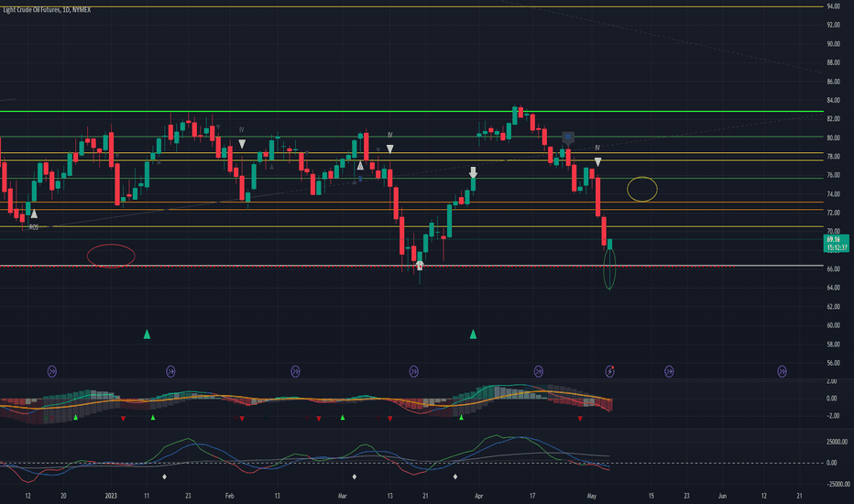Click the Jun date axis label
The image size is (854, 504).
722,496
